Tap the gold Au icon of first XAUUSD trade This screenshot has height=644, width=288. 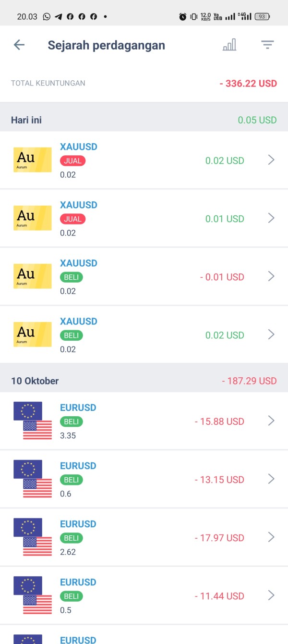33,160
